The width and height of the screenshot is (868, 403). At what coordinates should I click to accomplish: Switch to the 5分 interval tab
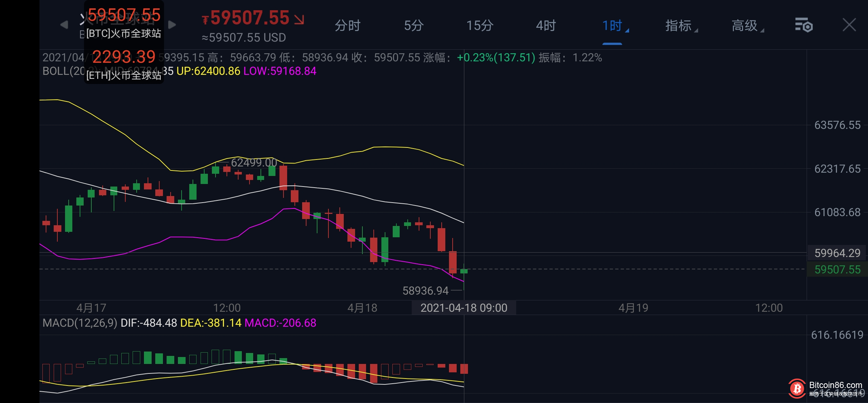[414, 26]
